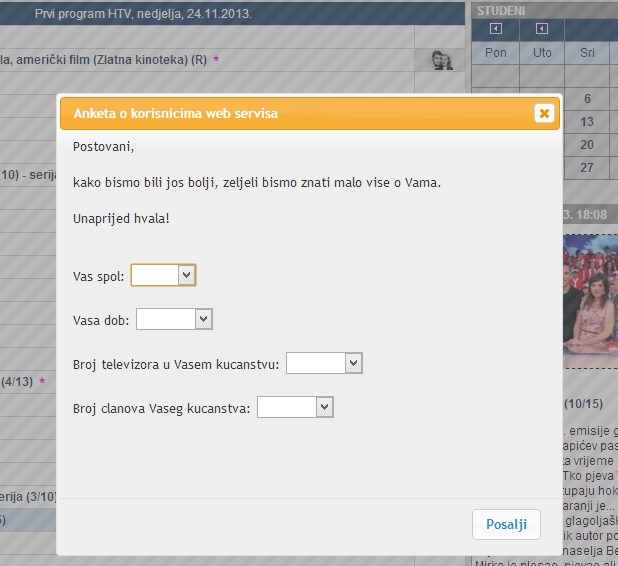Click the Pon day column header
Screen dimensions: 618x566
click(x=495, y=52)
